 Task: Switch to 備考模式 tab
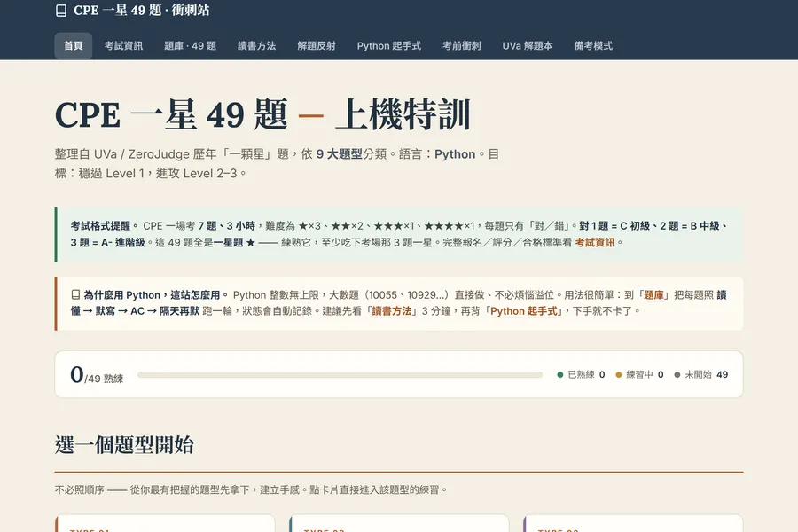(x=593, y=46)
